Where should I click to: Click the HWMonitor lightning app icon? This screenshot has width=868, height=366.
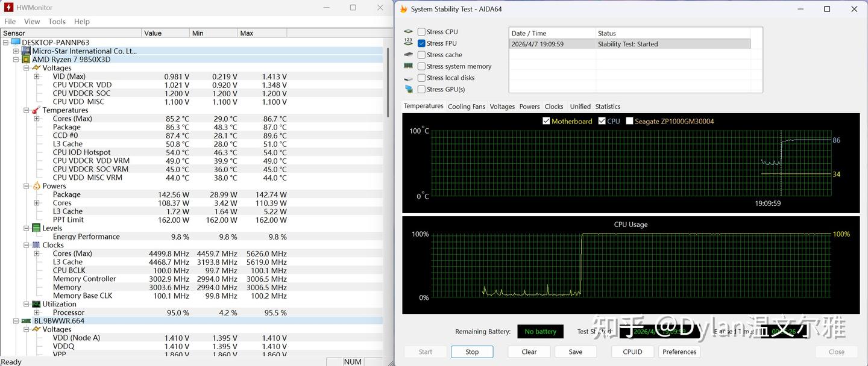[x=8, y=8]
